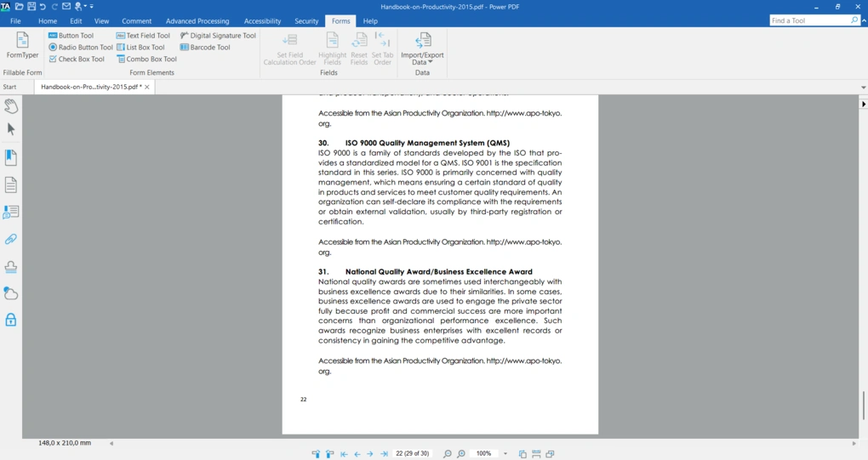This screenshot has height=460, width=868.
Task: Click the horizontal scrollbar left arrow
Action: tap(111, 443)
